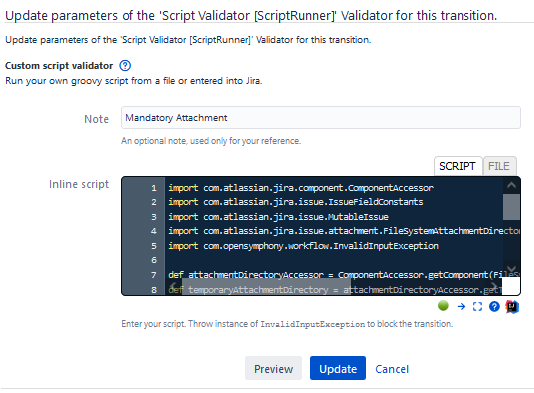Switch to the FILE tab
The height and width of the screenshot is (393, 534).
coord(499,166)
